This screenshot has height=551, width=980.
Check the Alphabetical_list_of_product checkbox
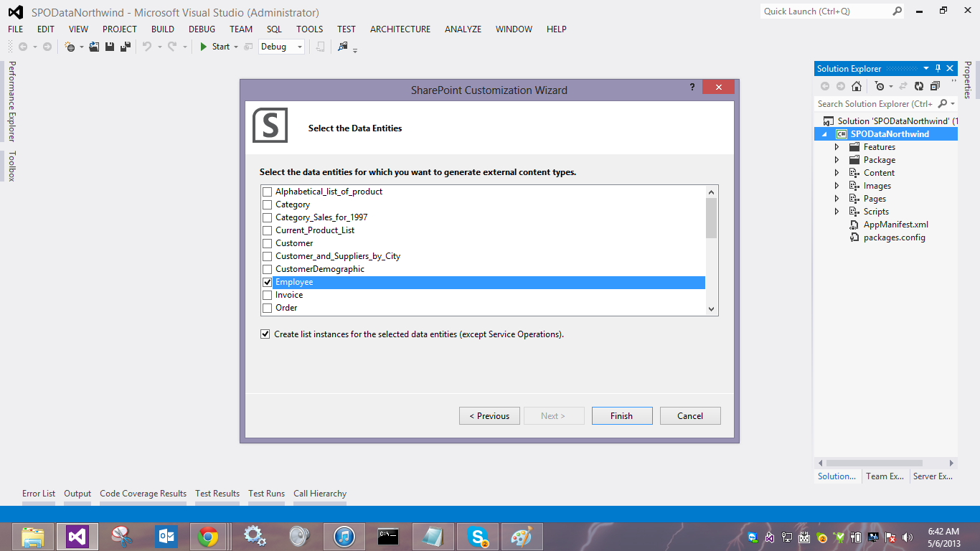[x=268, y=192]
